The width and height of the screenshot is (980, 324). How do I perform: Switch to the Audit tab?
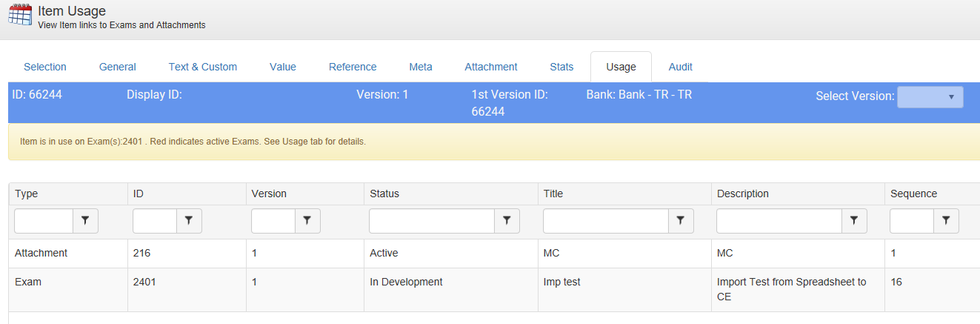680,67
